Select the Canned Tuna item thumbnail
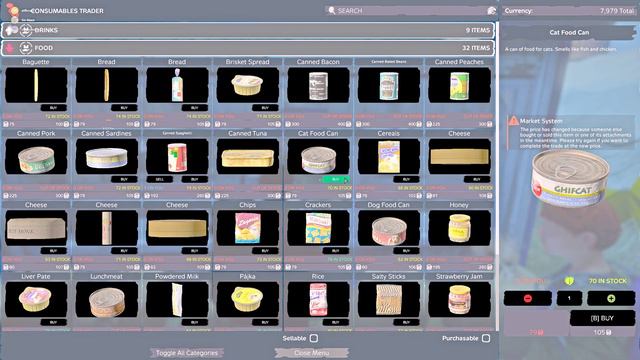This screenshot has width=640, height=360. 247,156
